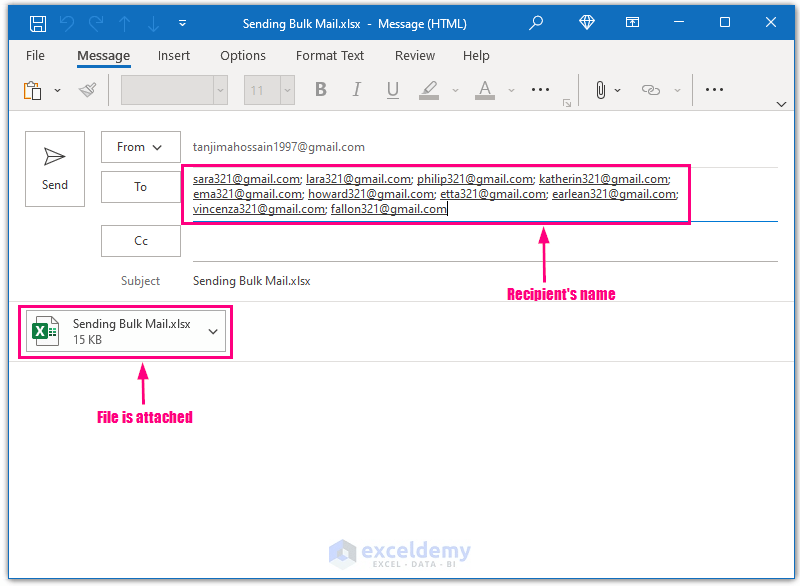Open the font size dropdown
This screenshot has height=586, width=800.
coord(287,89)
